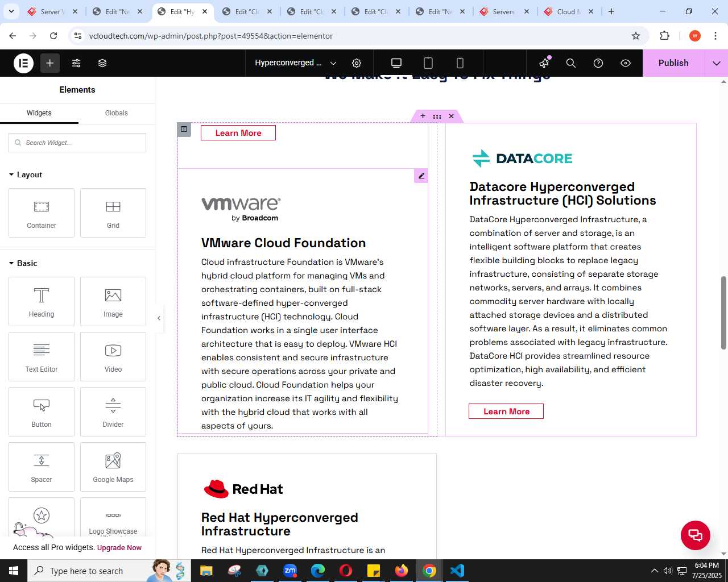Select the Logo Showcase widget
Screen dimensions: 728x582
point(113,518)
